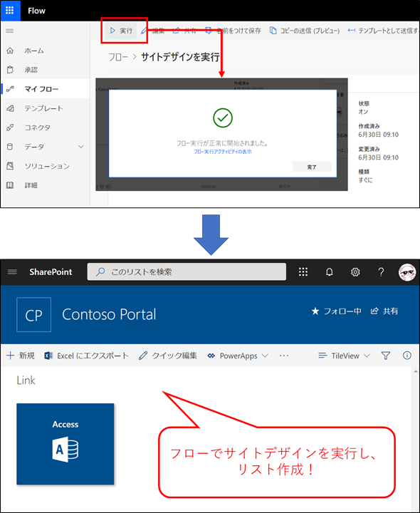Open the TileView view dropdown
Image resolution: width=420 pixels, height=513 pixels.
pyautogui.click(x=344, y=356)
